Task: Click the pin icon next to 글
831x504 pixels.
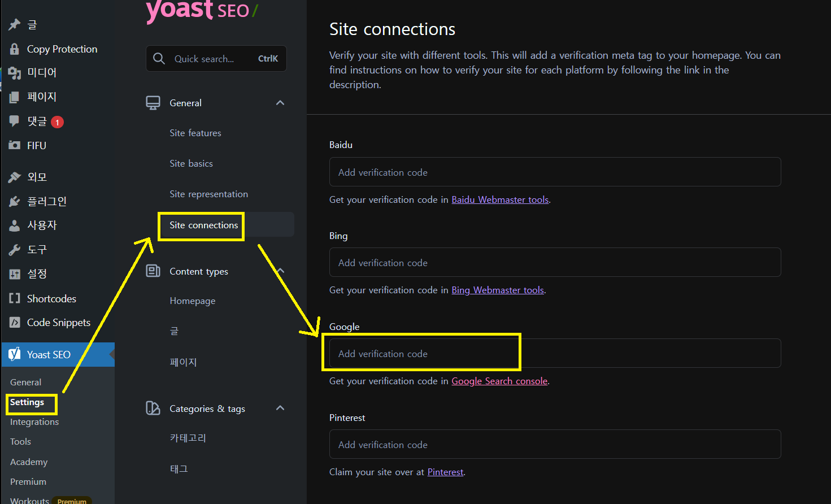Action: click(x=15, y=24)
